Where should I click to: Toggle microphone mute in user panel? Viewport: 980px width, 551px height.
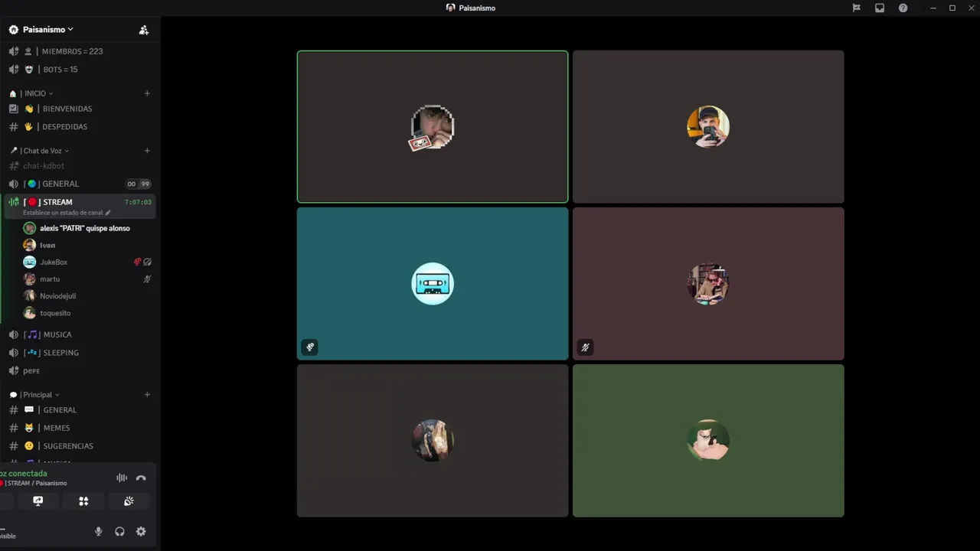(98, 531)
